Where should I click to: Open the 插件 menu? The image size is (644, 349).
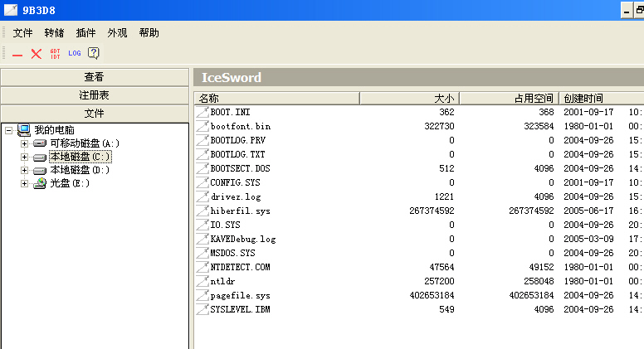tap(85, 33)
